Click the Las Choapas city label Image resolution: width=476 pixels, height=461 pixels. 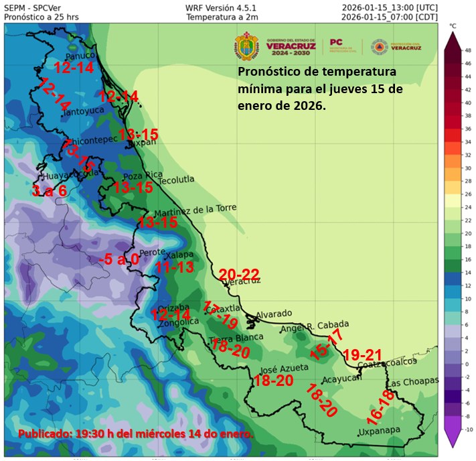[x=414, y=382]
